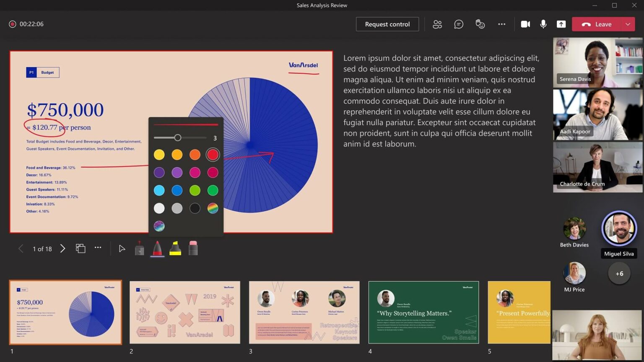This screenshot has width=644, height=362.
Task: Select Charlotte de Crum's video tile
Action: click(x=597, y=167)
